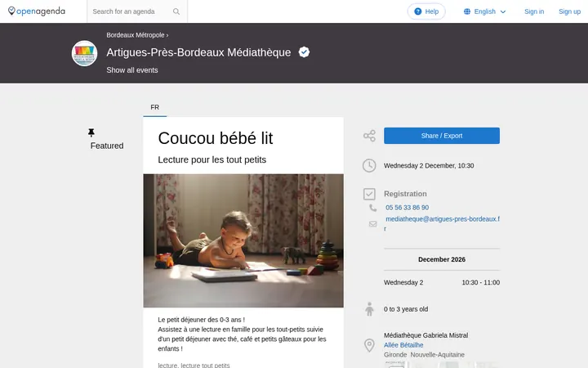
Task: Click the share nodes icon
Action: tap(369, 136)
